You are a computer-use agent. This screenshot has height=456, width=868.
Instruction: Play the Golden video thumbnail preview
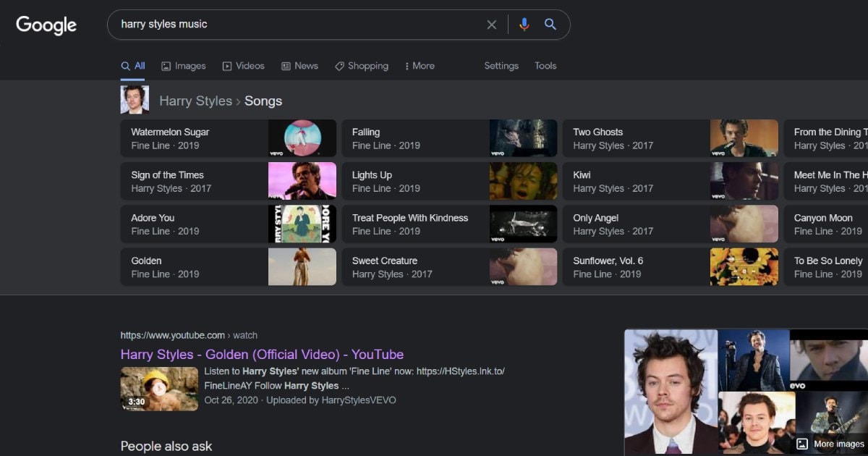(159, 389)
